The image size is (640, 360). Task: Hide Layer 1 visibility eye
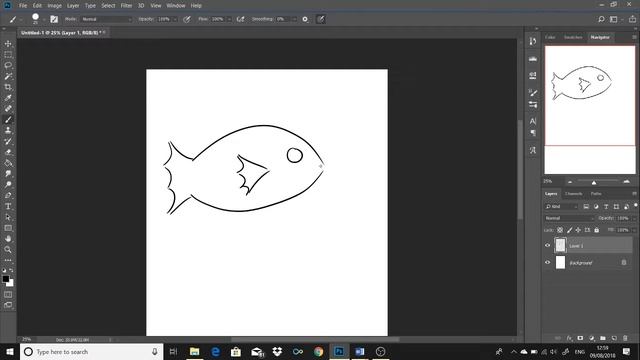click(548, 245)
